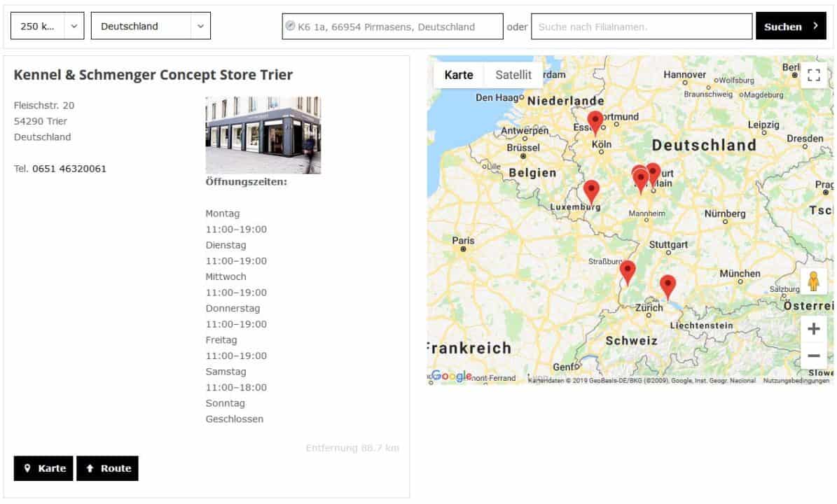Click the '11:00–18:00' Saturday hours

point(236,388)
